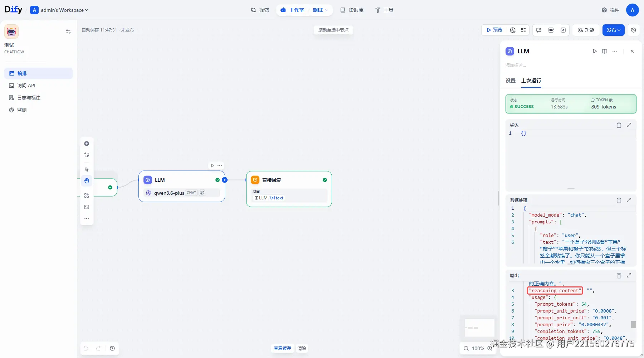The width and height of the screenshot is (644, 358).
Task: Expand the 发布 dropdown
Action: [613, 30]
